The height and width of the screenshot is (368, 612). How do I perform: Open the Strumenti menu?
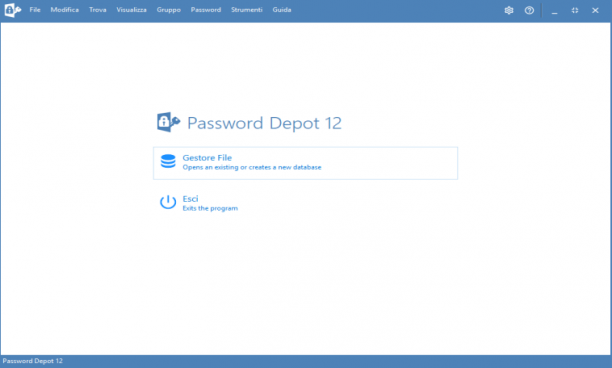(247, 10)
